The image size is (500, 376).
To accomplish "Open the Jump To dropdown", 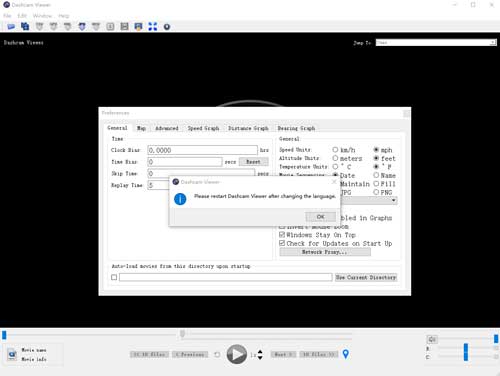I will coord(436,42).
